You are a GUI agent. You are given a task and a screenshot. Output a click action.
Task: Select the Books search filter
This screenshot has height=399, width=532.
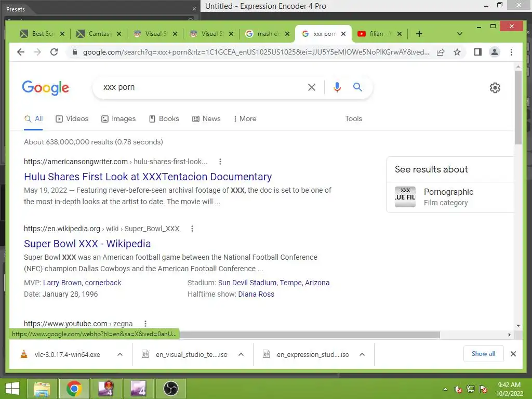[164, 119]
